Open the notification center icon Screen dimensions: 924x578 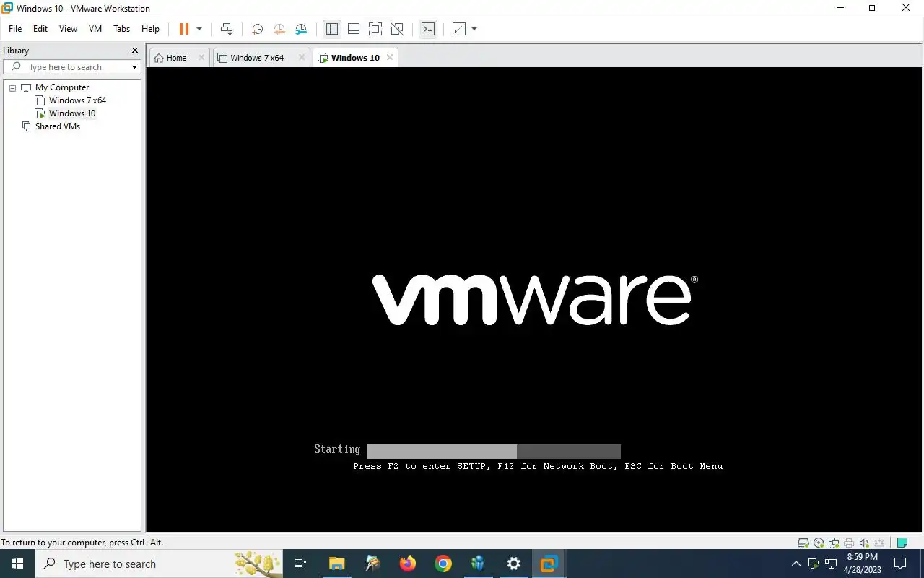click(902, 564)
